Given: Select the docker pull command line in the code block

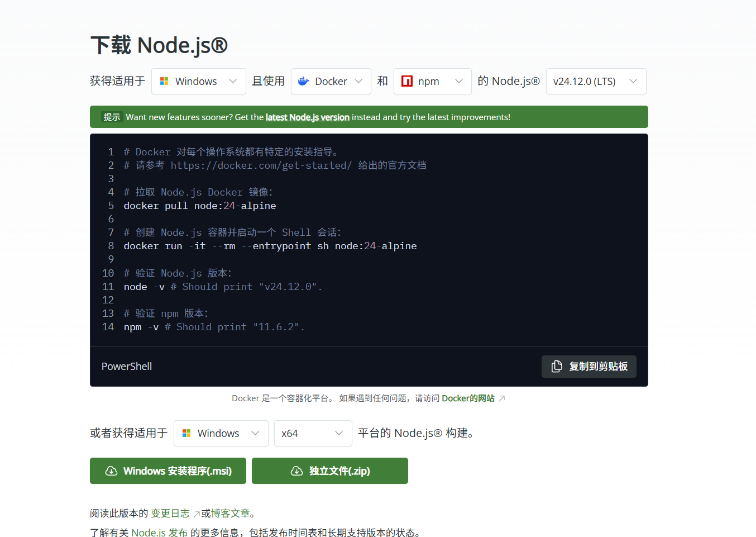Looking at the screenshot, I should 199,205.
